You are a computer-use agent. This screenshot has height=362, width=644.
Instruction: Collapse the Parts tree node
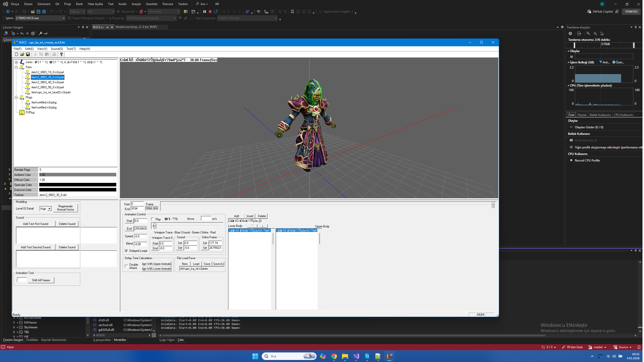pos(16,67)
